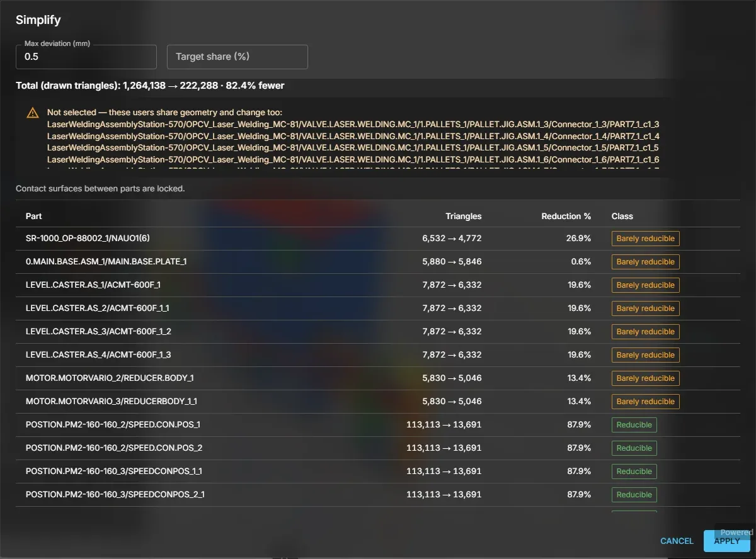Click triangle count 5,880 → 5,846
Viewport: 756px width, 559px height.
[x=452, y=262]
